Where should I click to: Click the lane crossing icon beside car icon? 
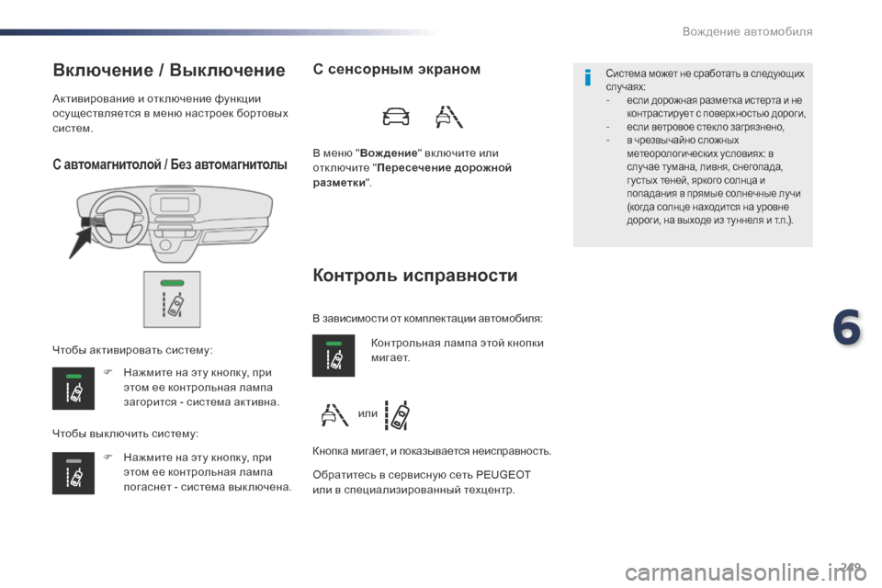click(449, 117)
